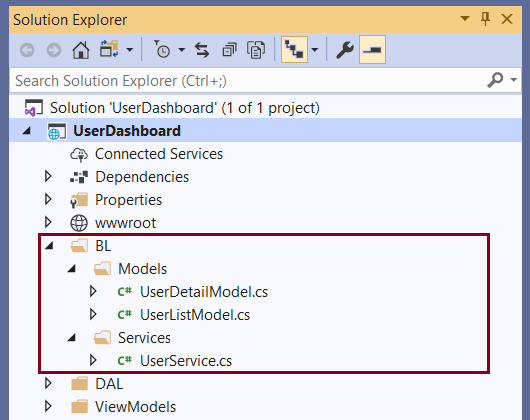
Task: Click the Dependencies icon
Action: pyautogui.click(x=79, y=177)
